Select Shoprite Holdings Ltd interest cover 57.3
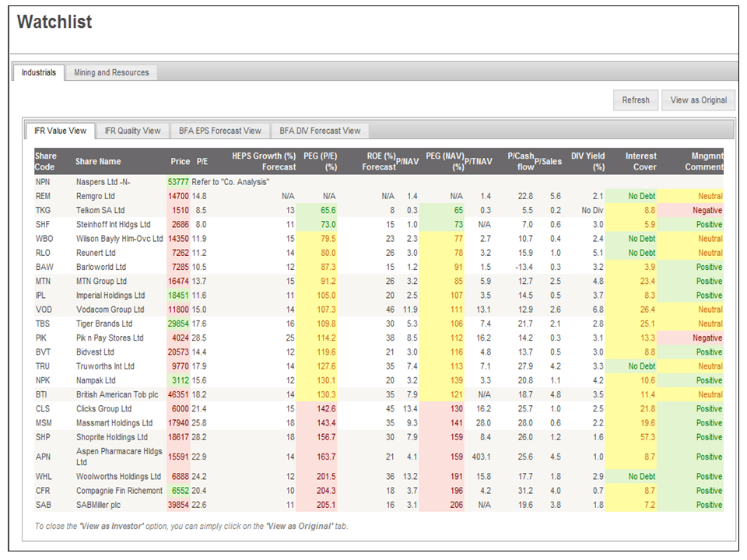The image size is (747, 560). 647,437
